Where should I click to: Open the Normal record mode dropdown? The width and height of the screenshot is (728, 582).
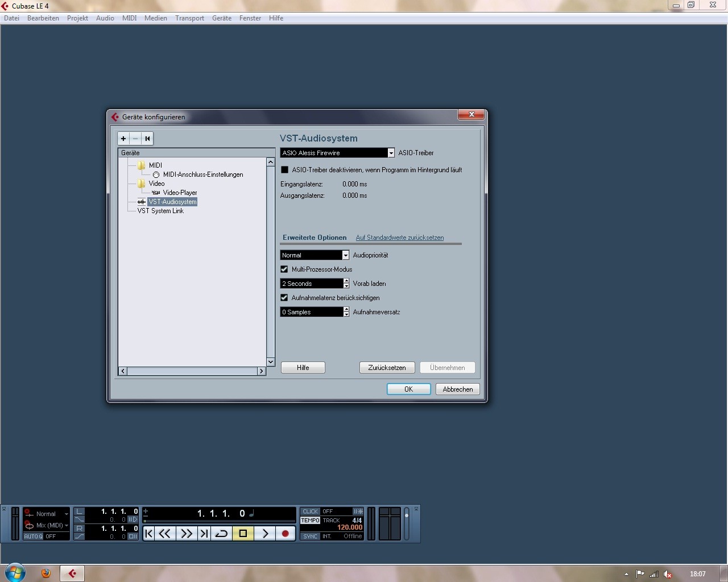click(x=47, y=514)
